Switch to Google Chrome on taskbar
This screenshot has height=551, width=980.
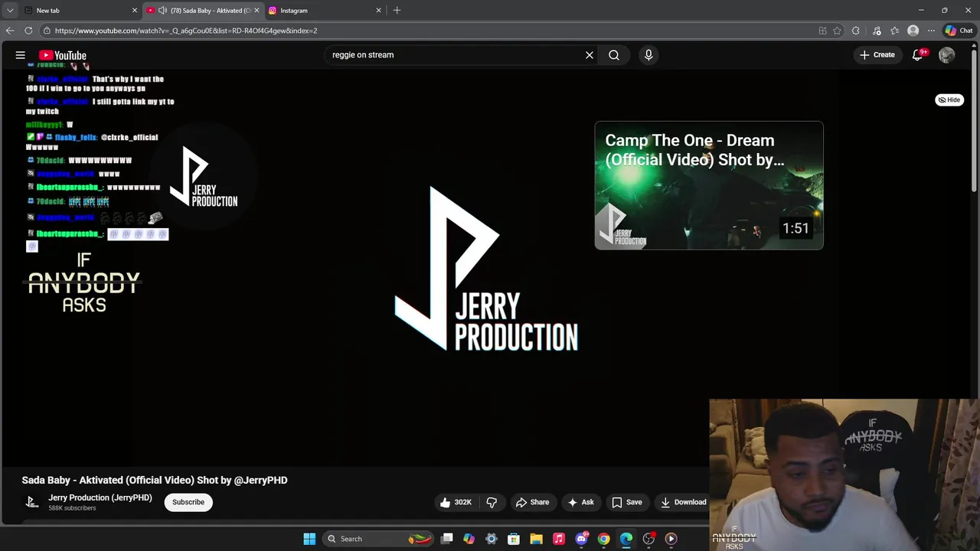603,539
